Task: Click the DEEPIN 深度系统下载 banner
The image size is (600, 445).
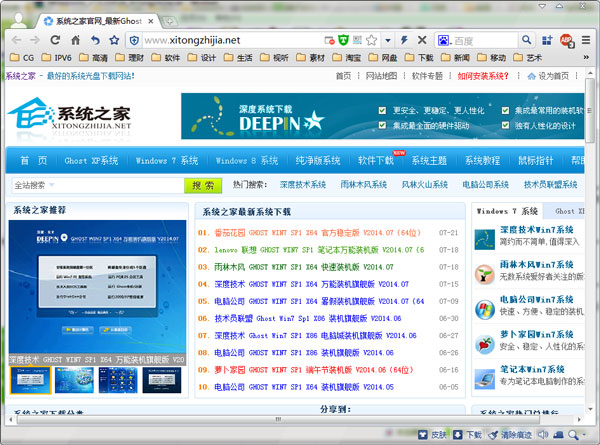Action: pos(383,116)
